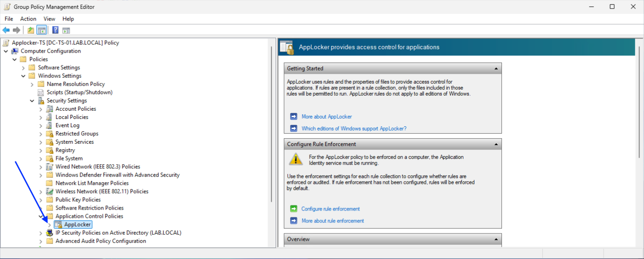Viewport: 644px width, 259px height.
Task: Click the Computer Configuration icon
Action: pos(15,51)
